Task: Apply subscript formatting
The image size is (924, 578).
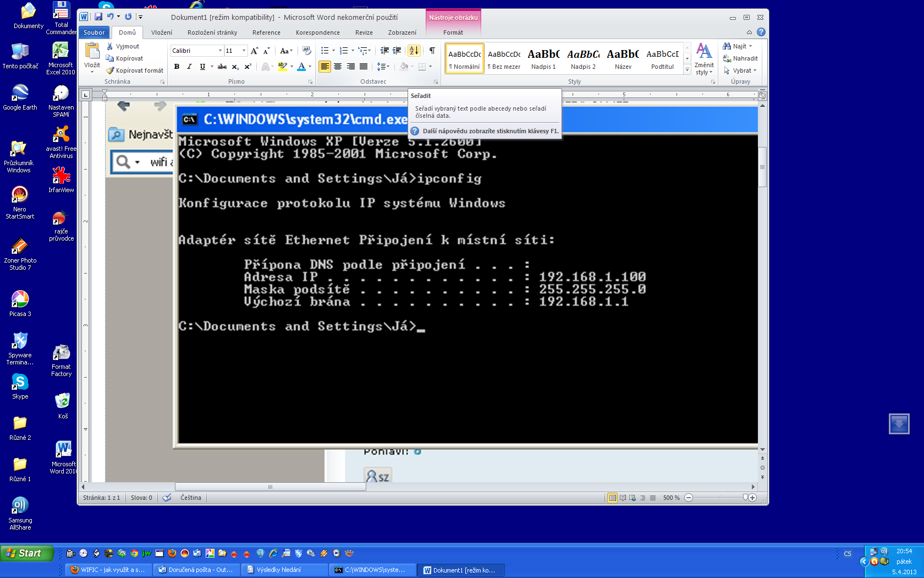Action: [235, 67]
